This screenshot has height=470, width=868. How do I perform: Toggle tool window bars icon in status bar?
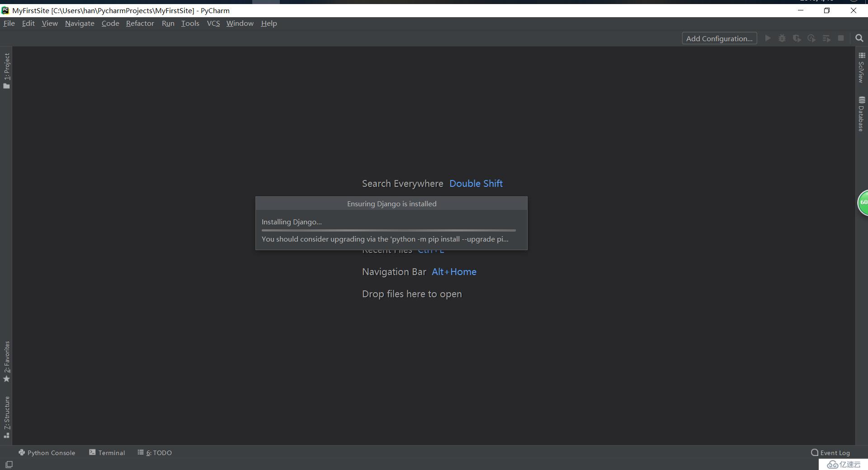(9, 465)
